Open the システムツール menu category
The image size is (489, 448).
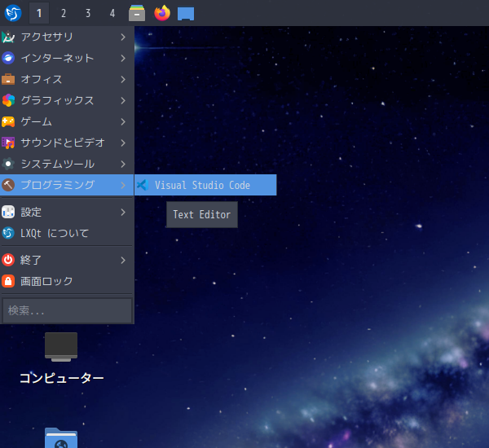(x=67, y=164)
